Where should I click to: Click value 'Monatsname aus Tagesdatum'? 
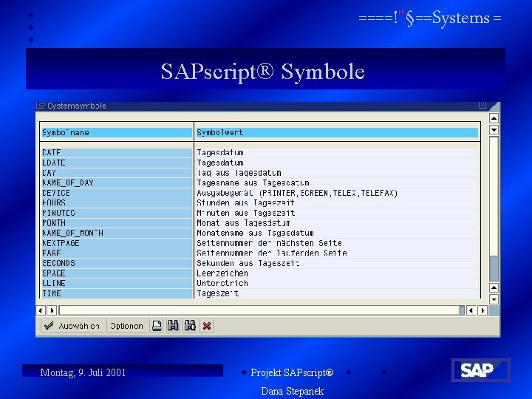[255, 233]
